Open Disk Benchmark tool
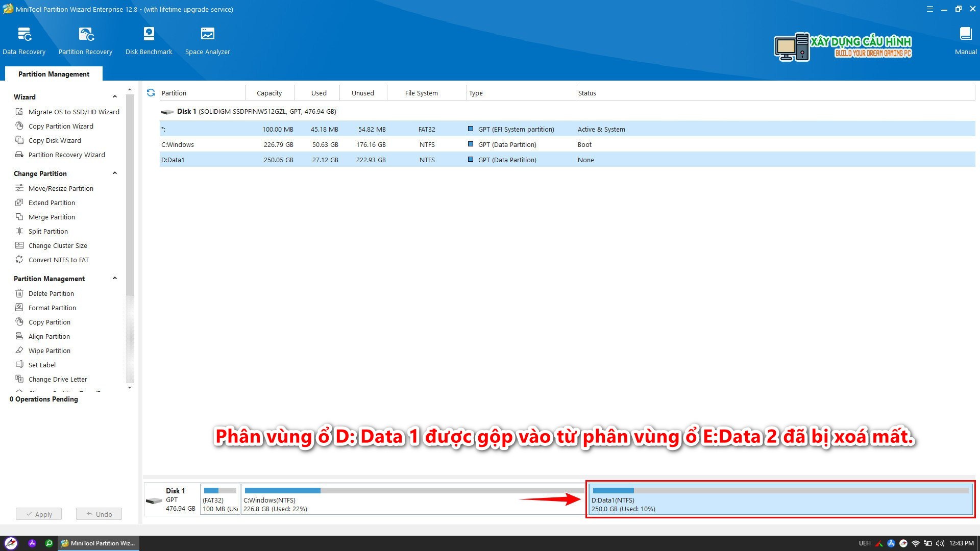Screen dimensions: 980x551 [149, 41]
